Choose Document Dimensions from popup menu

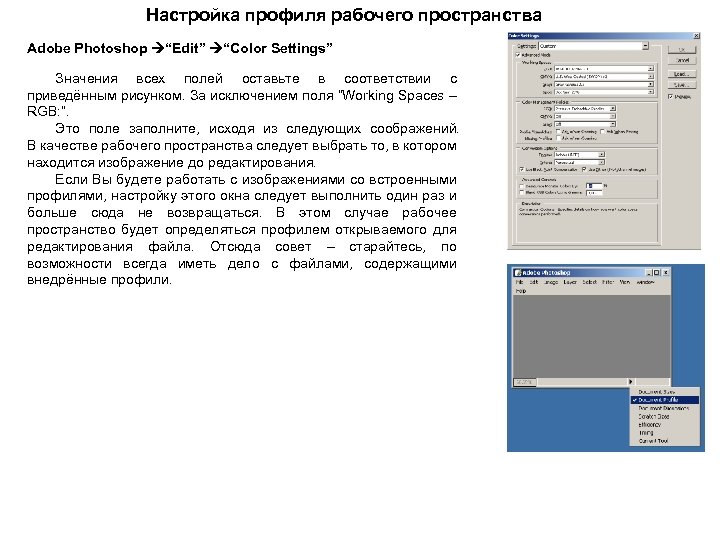coord(665,408)
